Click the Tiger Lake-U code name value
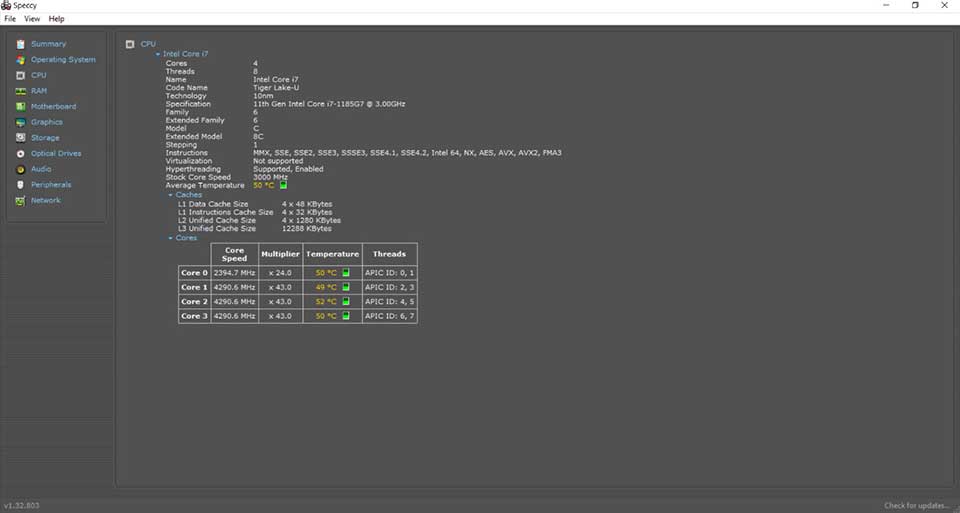 pos(276,88)
